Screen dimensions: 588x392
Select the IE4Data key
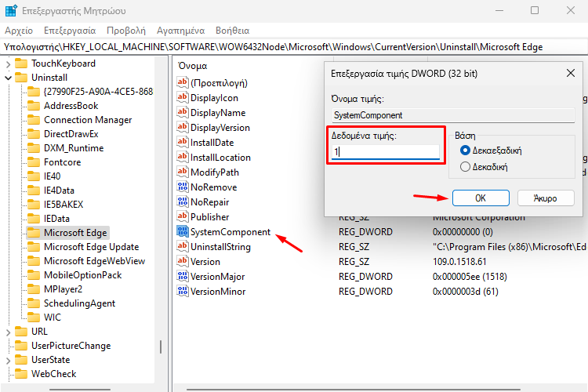(59, 191)
